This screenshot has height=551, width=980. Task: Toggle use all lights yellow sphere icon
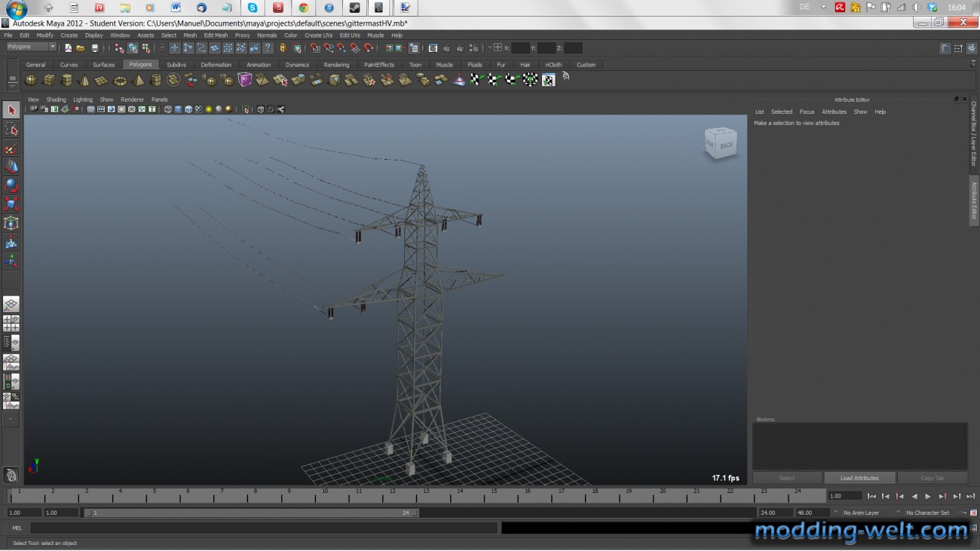coord(209,109)
